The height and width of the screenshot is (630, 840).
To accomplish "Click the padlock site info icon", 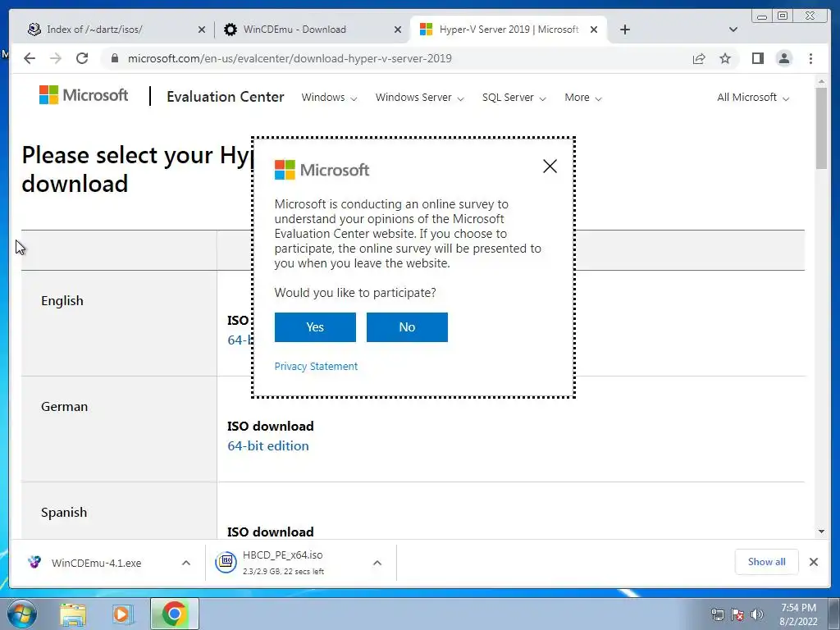I will [x=114, y=58].
